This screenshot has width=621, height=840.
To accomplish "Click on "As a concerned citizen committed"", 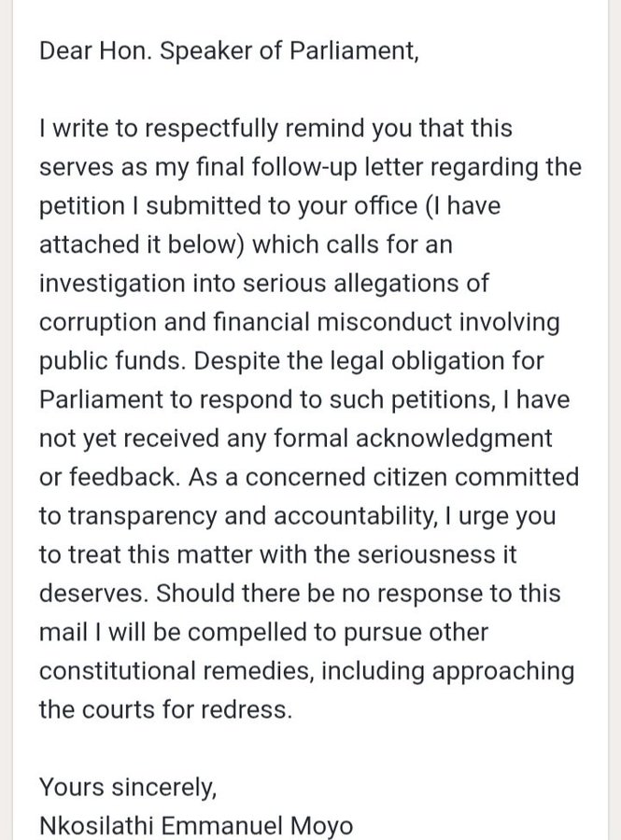I will coord(383,477).
